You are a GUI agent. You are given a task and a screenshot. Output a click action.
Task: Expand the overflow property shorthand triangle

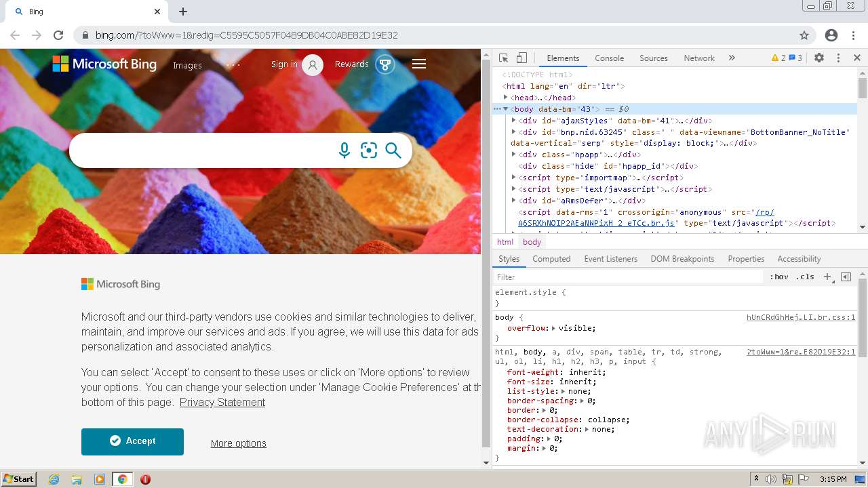pos(553,328)
